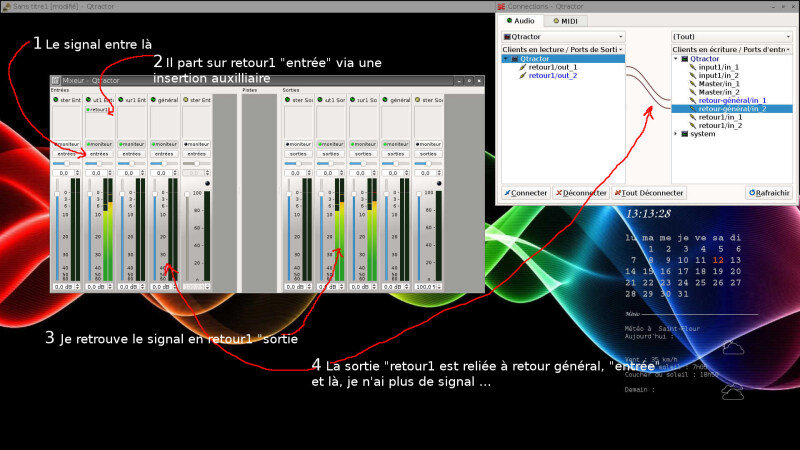Open the (Tout) client filter combo box
This screenshot has height=450, width=800.
(732, 37)
